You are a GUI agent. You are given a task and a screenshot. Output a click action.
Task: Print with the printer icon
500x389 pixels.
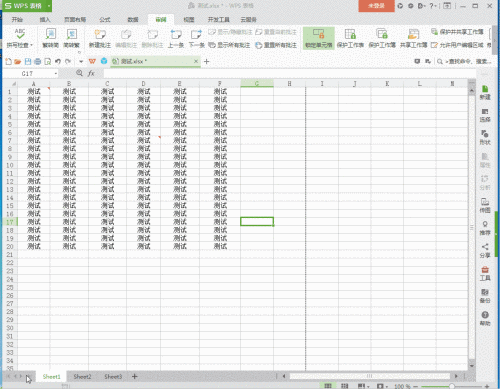coord(38,61)
